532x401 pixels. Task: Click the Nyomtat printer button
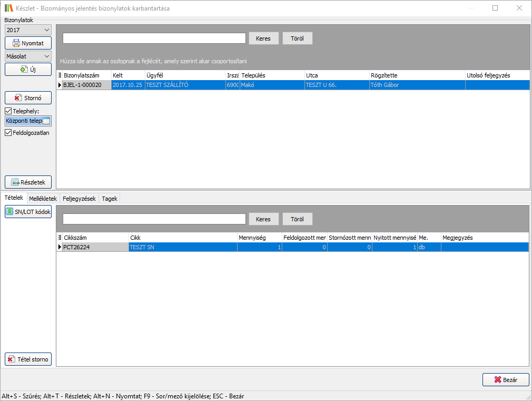click(x=28, y=43)
